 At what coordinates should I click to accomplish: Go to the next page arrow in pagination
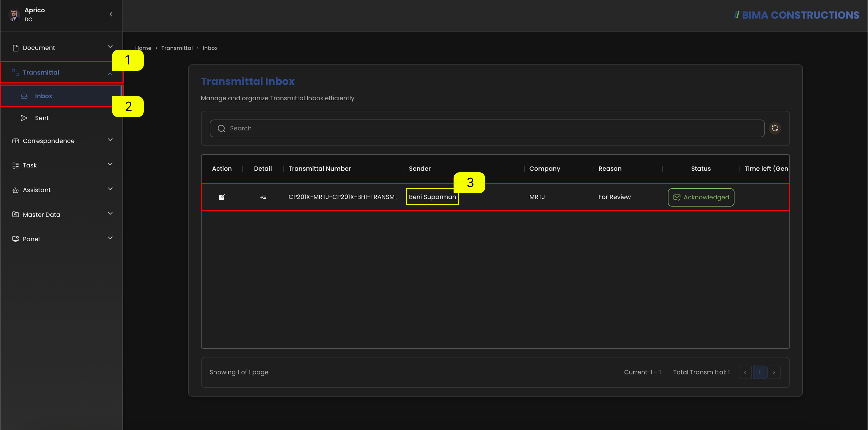774,372
